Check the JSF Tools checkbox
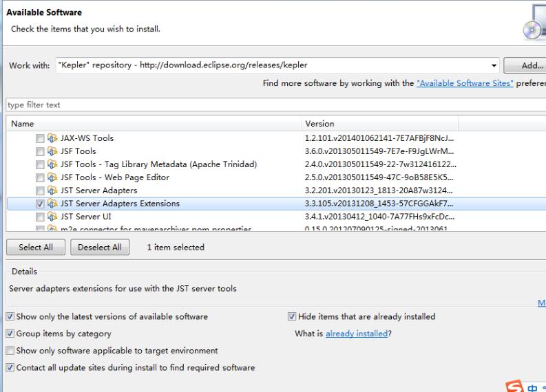The height and width of the screenshot is (392, 546). point(40,152)
